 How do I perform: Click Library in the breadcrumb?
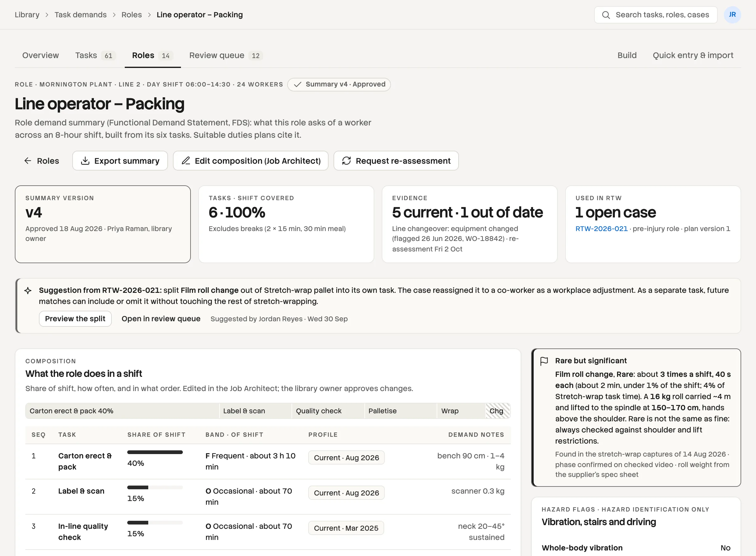coord(27,15)
